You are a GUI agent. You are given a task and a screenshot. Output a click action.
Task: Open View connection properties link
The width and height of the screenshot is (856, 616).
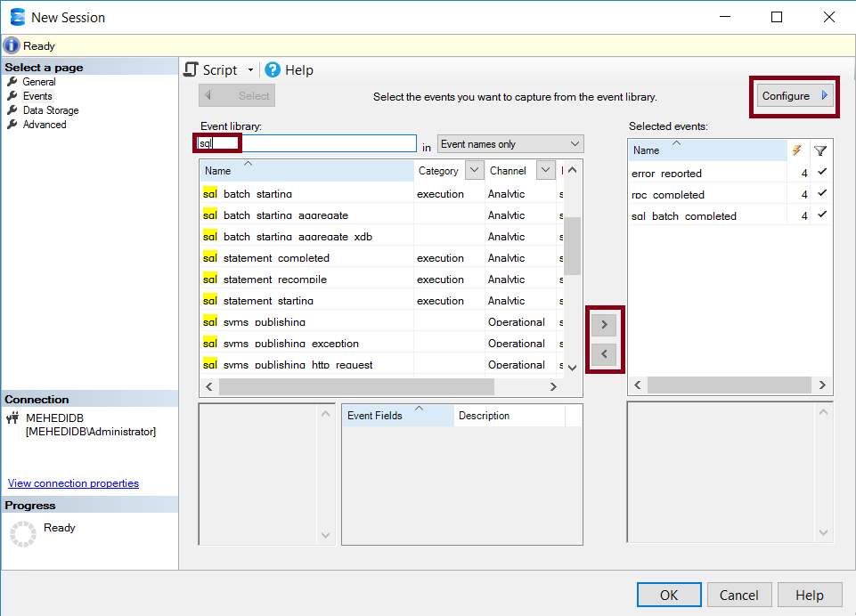tap(73, 483)
